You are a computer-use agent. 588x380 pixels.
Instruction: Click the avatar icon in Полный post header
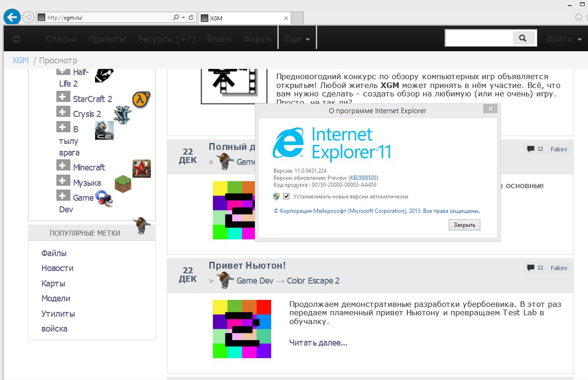click(x=225, y=161)
